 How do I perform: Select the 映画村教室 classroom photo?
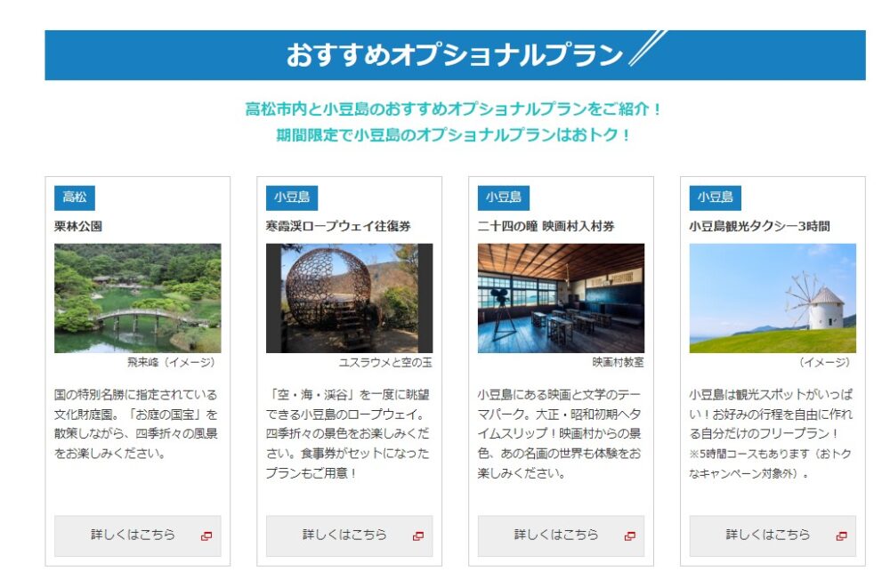pos(561,298)
